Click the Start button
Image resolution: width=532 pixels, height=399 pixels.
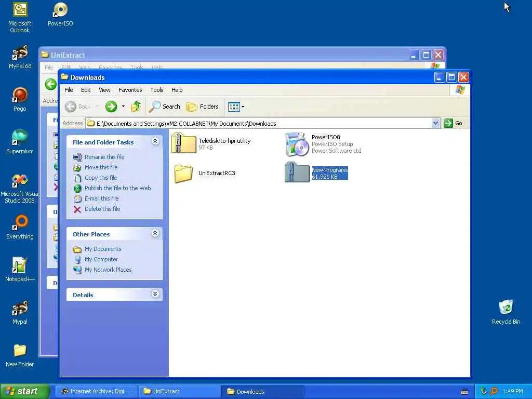(25, 392)
